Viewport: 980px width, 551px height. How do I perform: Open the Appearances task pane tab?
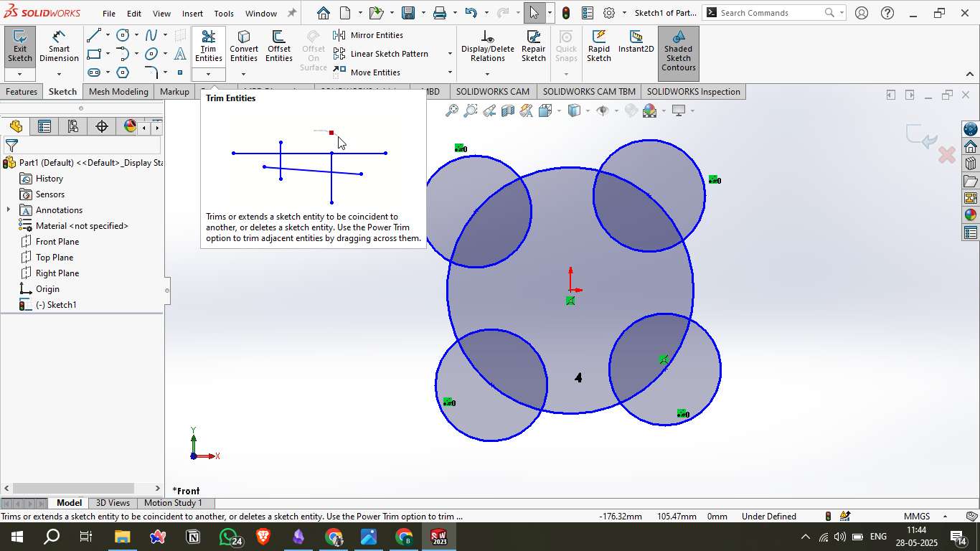point(971,215)
